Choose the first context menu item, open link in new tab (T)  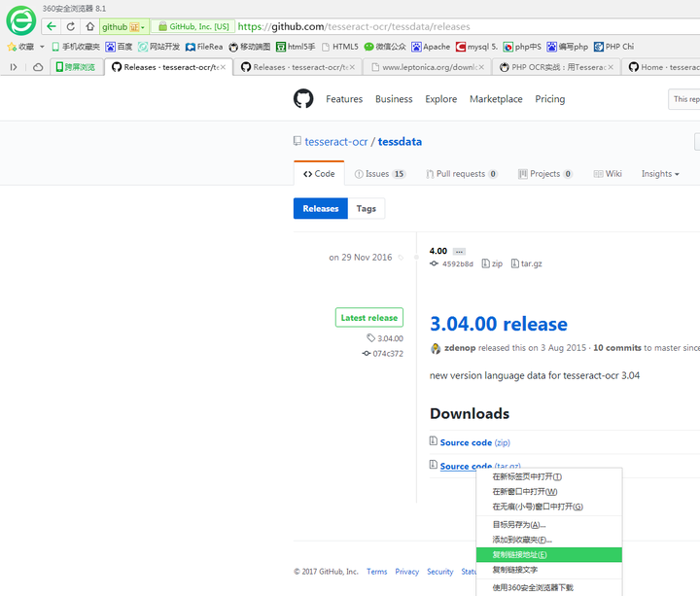[x=549, y=476]
